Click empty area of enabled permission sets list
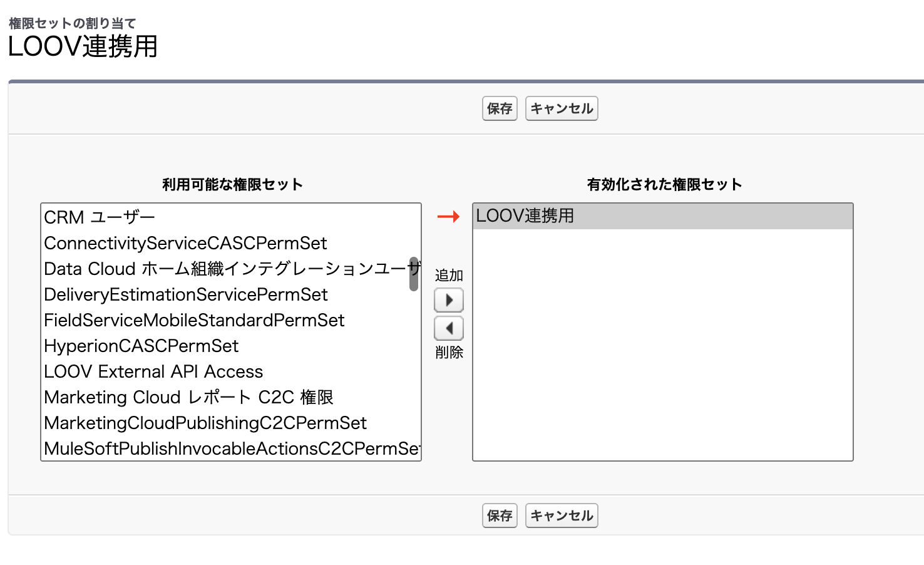 point(662,351)
